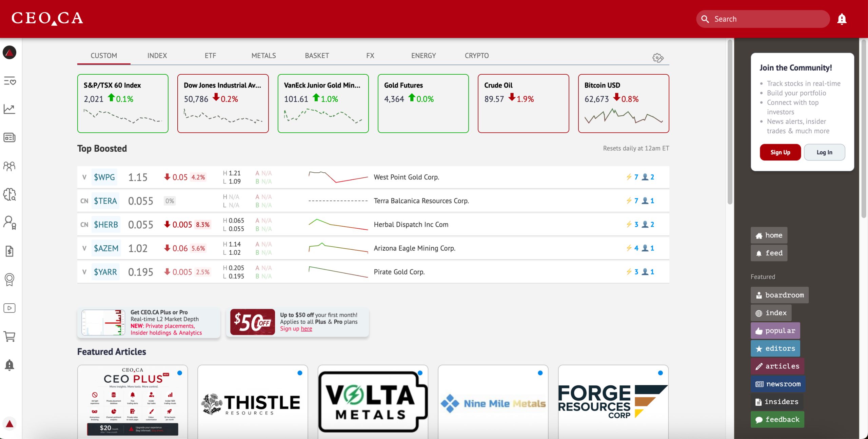Viewport: 868px width, 439px height.
Task: Click the main content vertical scrollbar
Action: click(730, 122)
